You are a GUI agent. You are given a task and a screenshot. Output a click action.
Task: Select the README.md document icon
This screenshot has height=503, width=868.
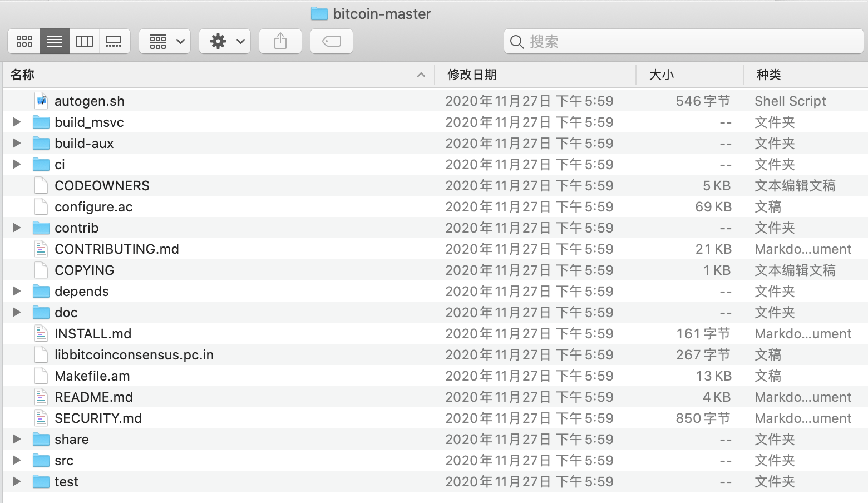pyautogui.click(x=41, y=397)
